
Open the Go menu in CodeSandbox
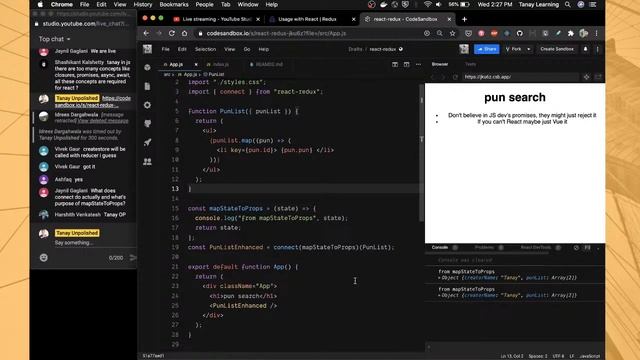[x=247, y=49]
